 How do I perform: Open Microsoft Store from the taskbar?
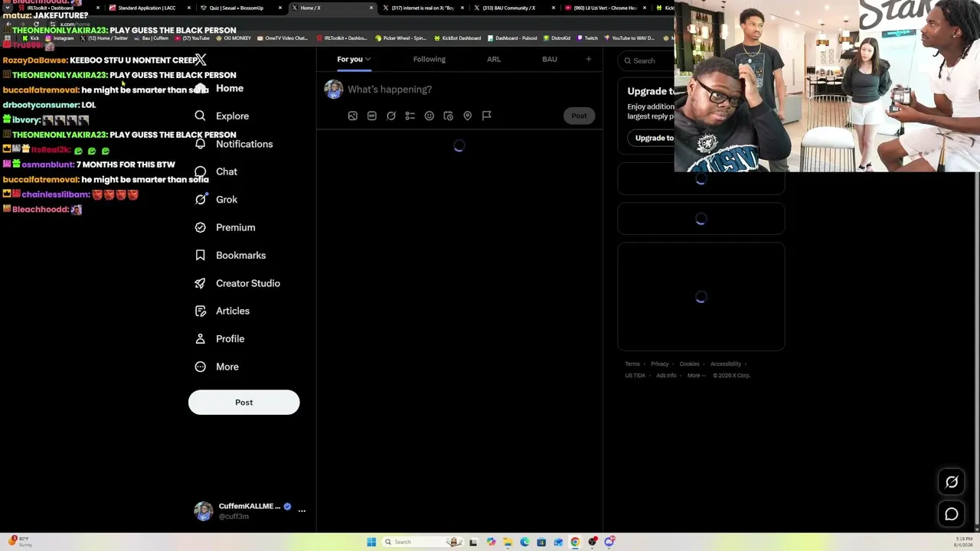pyautogui.click(x=541, y=542)
